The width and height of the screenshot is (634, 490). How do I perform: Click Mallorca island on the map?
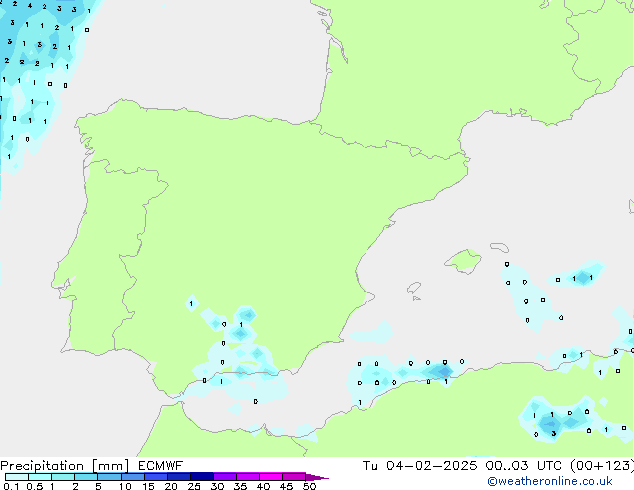point(464,261)
